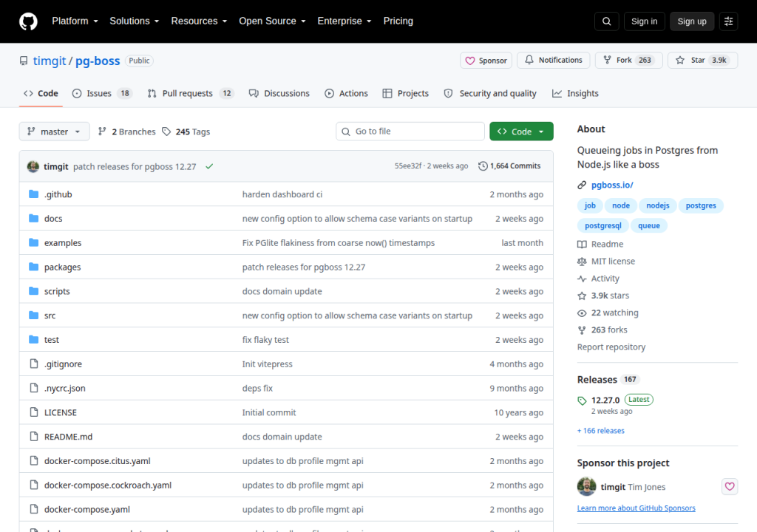757x532 pixels.
Task: Click the sponsor heart button beside Tim Jones
Action: coord(730,486)
